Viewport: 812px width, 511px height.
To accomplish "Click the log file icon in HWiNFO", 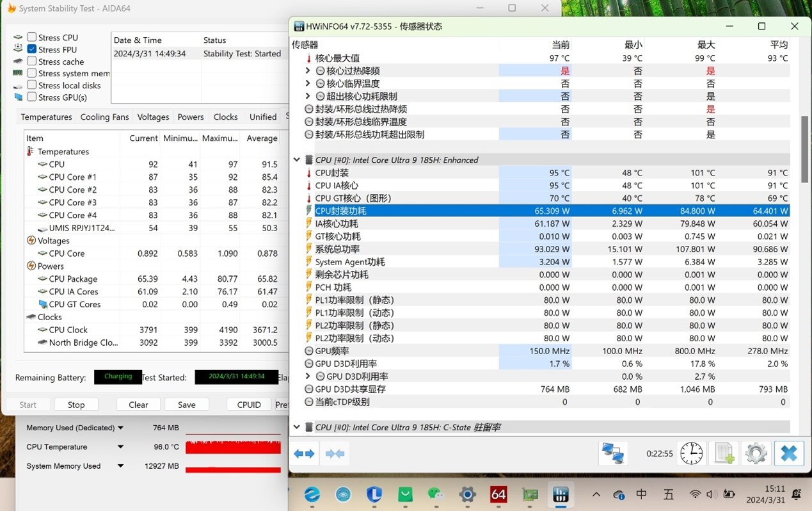I will click(724, 453).
